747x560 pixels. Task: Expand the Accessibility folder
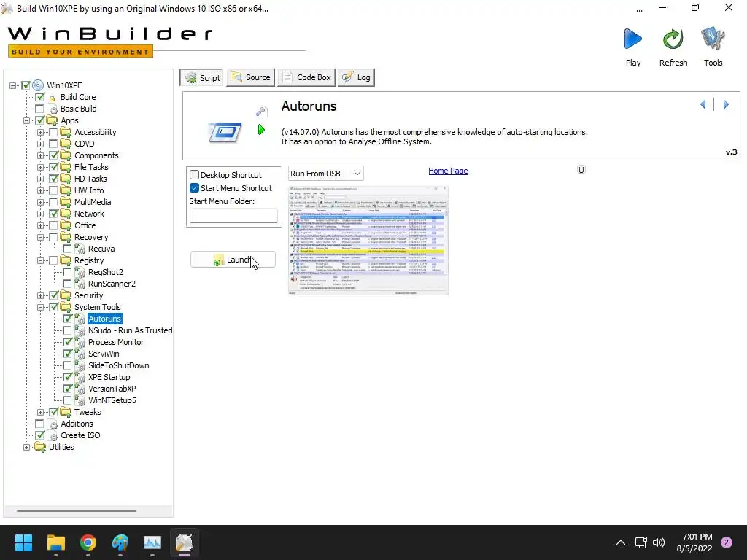pos(40,133)
